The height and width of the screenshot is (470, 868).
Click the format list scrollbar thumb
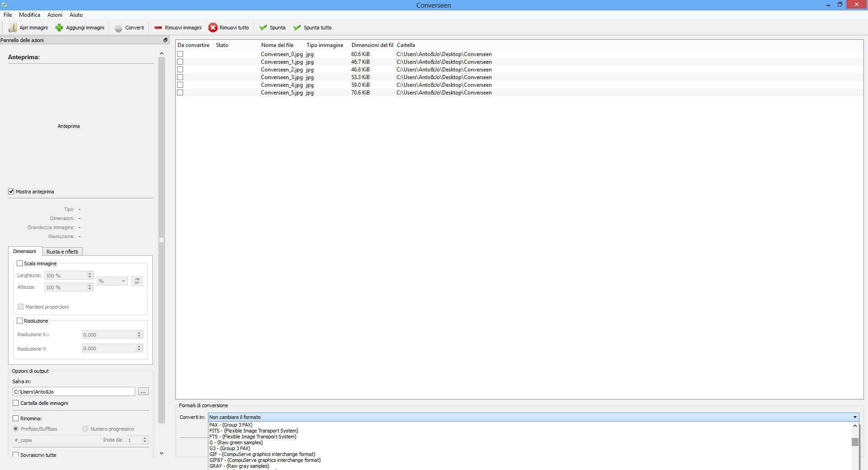click(855, 442)
